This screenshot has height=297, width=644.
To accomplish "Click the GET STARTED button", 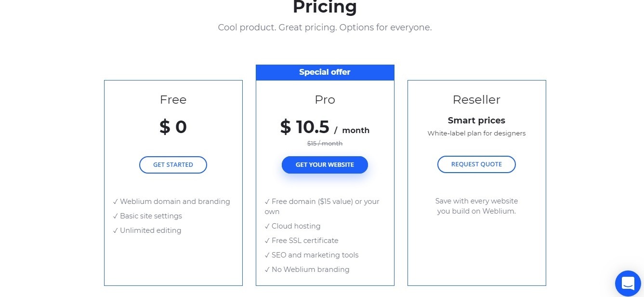I will (173, 165).
